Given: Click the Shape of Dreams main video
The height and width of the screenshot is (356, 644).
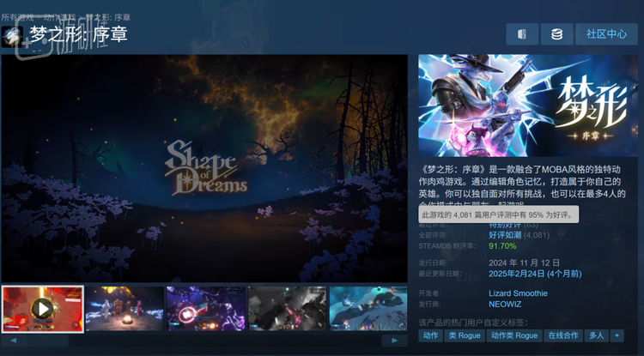Looking at the screenshot, I should click(x=204, y=168).
